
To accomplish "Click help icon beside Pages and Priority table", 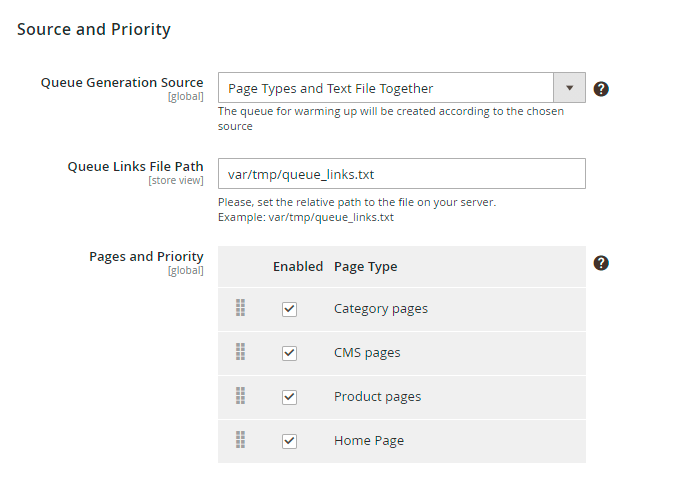I will [x=601, y=263].
